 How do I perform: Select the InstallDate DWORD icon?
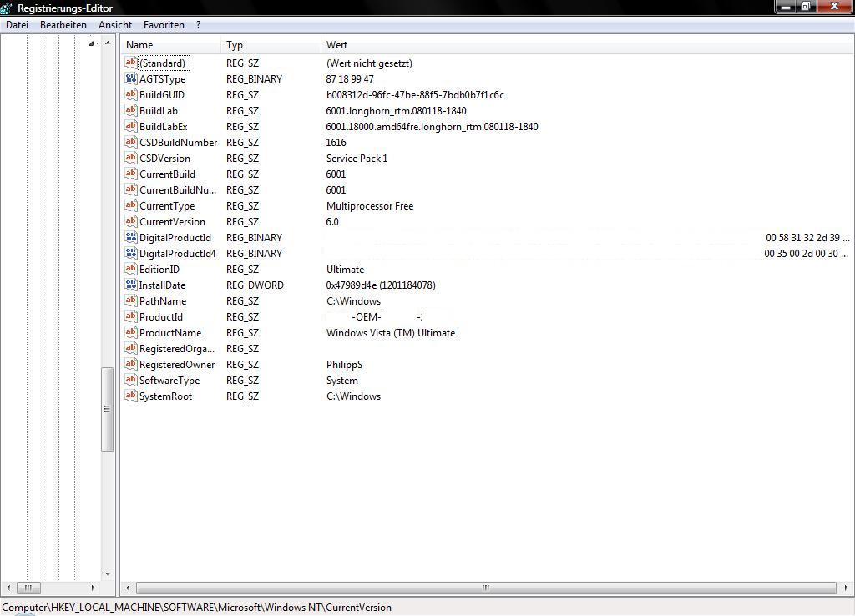(x=131, y=285)
